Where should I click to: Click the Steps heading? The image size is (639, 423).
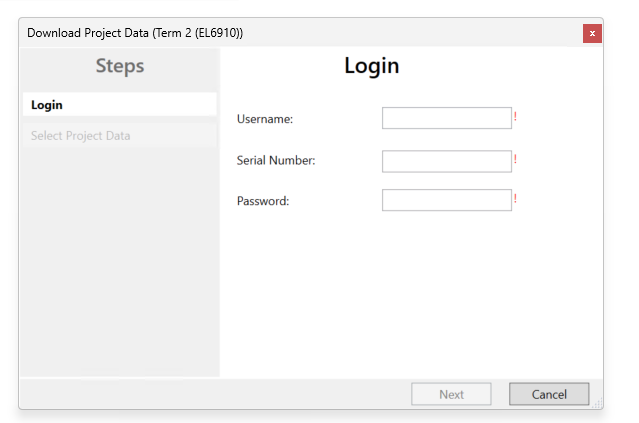point(120,66)
